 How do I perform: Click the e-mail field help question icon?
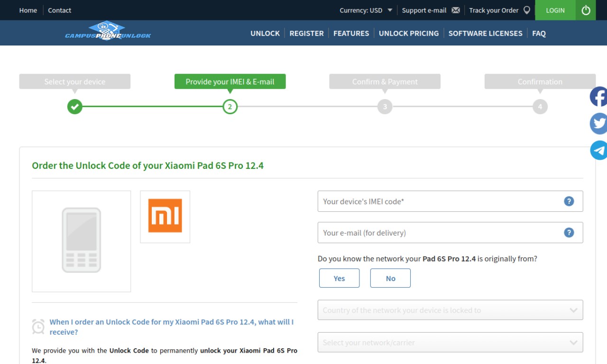(x=569, y=233)
